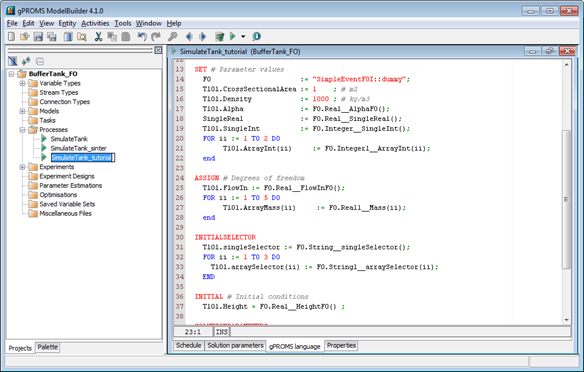Switch to the gPROMS language tab
Image resolution: width=584 pixels, height=372 pixels.
[295, 346]
